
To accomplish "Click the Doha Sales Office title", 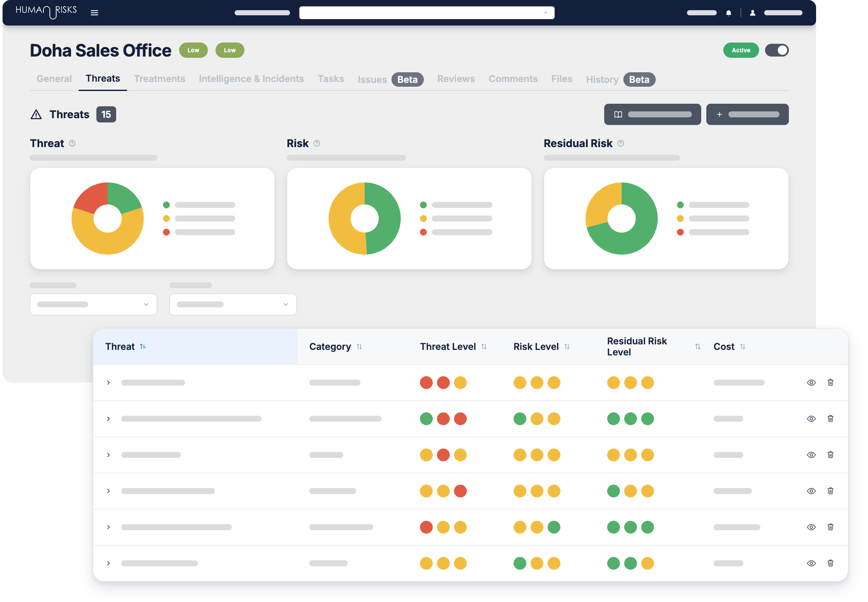I will pos(100,51).
